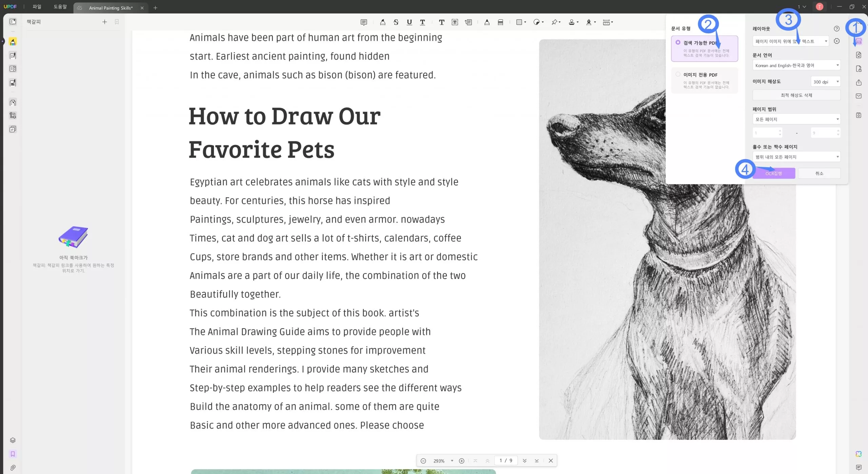The width and height of the screenshot is (868, 474).
Task: Send file by email icon
Action: click(859, 96)
